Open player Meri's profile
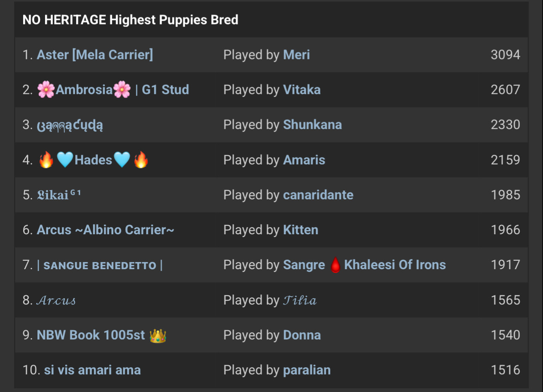The width and height of the screenshot is (543, 392). 296,55
